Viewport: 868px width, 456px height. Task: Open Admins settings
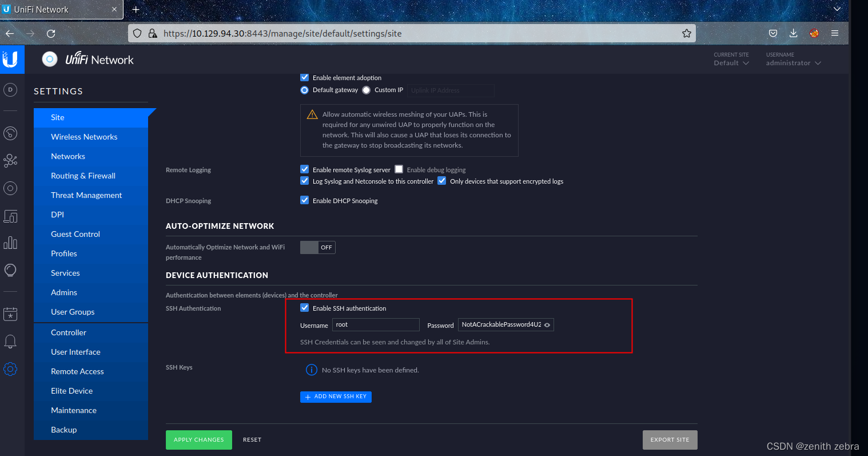pyautogui.click(x=91, y=292)
